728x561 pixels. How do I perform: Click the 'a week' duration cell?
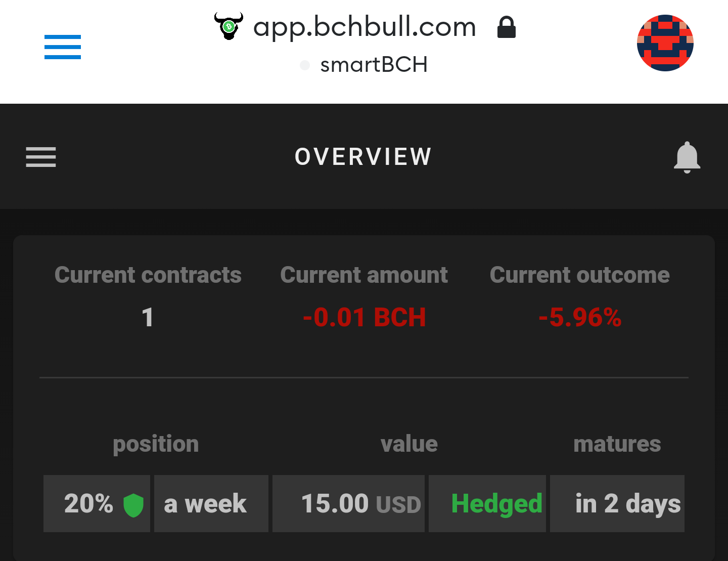(x=211, y=503)
